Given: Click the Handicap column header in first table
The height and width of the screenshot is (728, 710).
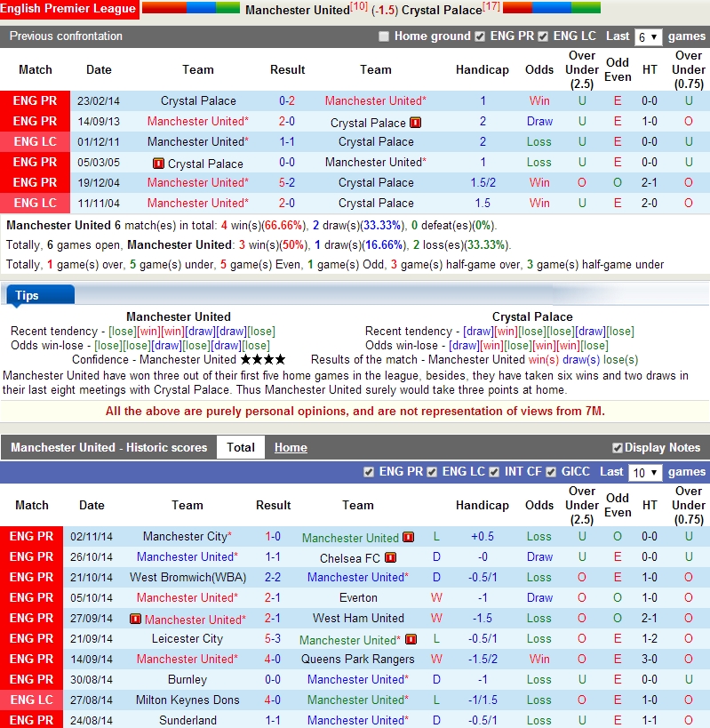Looking at the screenshot, I should coord(483,69).
